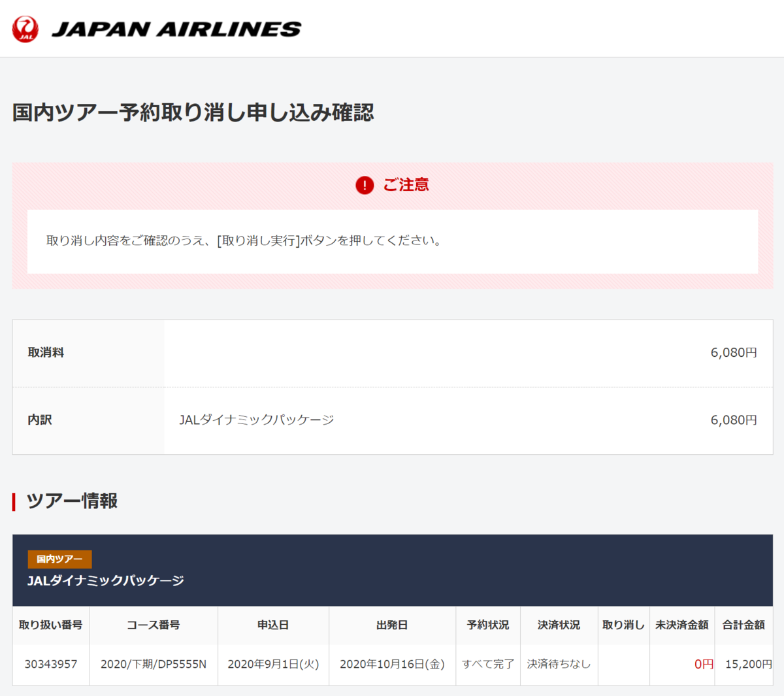This screenshot has width=784, height=696.
Task: Select the ご注意 heading text
Action: [x=406, y=185]
